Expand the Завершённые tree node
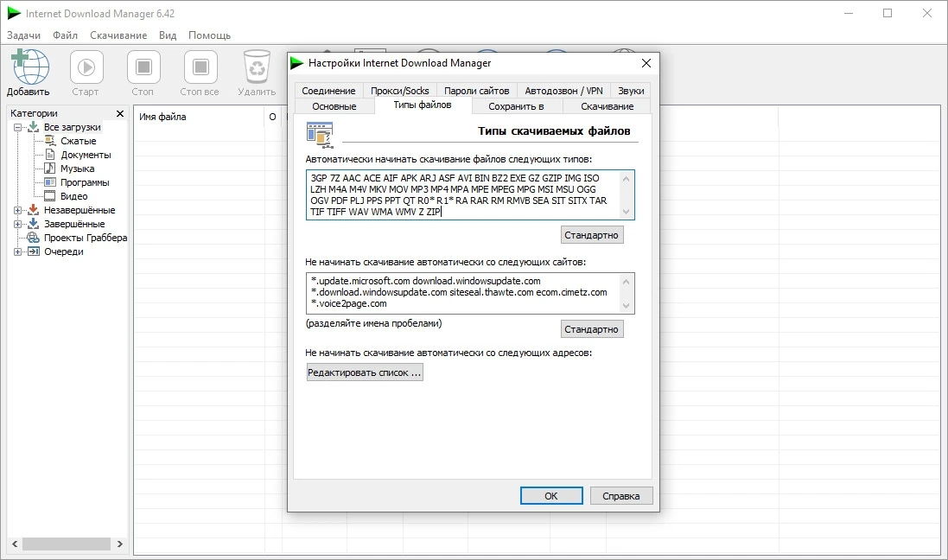948x560 pixels. (17, 225)
